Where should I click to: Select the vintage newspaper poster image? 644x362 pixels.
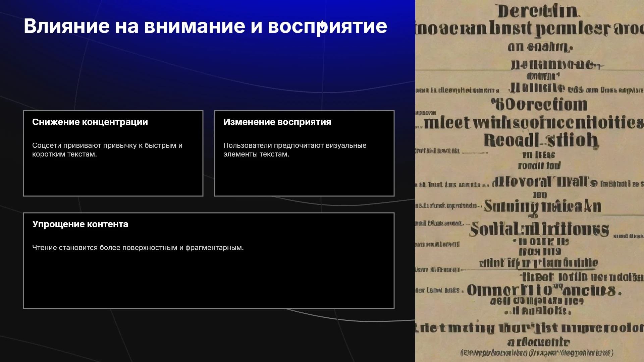tap(530, 181)
